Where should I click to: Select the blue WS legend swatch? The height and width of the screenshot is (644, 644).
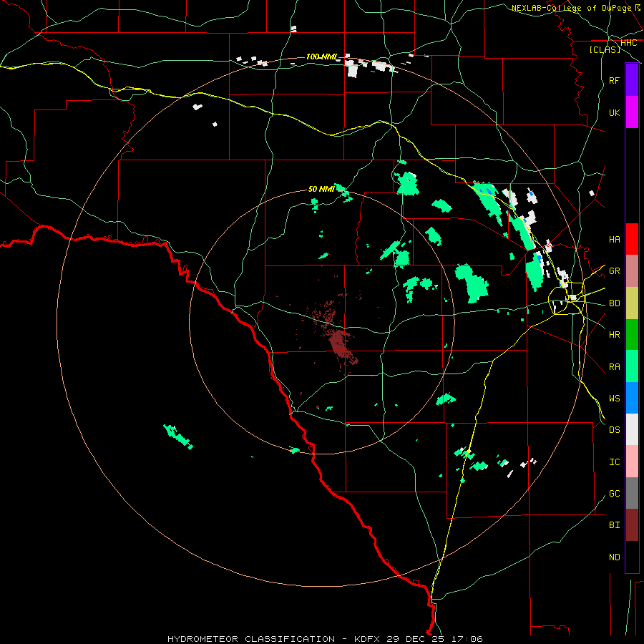[632, 398]
